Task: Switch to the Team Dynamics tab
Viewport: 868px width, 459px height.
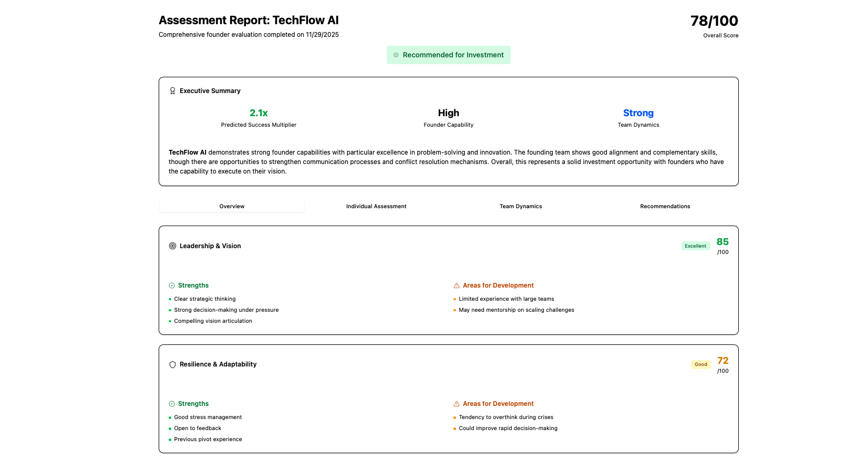Action: (521, 206)
